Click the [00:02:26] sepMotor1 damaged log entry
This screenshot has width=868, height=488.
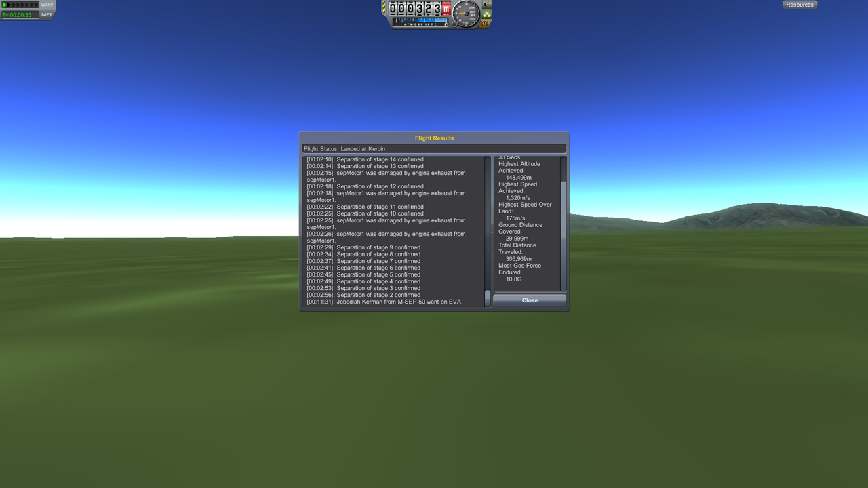pyautogui.click(x=386, y=237)
